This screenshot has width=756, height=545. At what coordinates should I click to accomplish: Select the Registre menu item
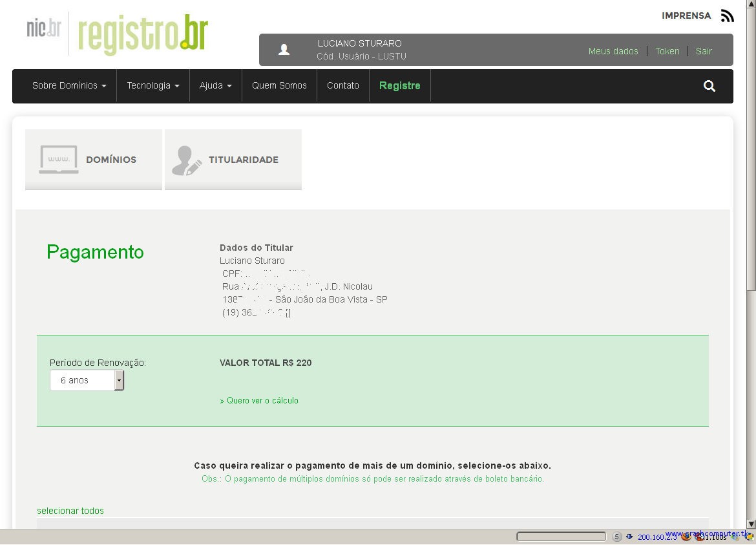click(x=400, y=86)
